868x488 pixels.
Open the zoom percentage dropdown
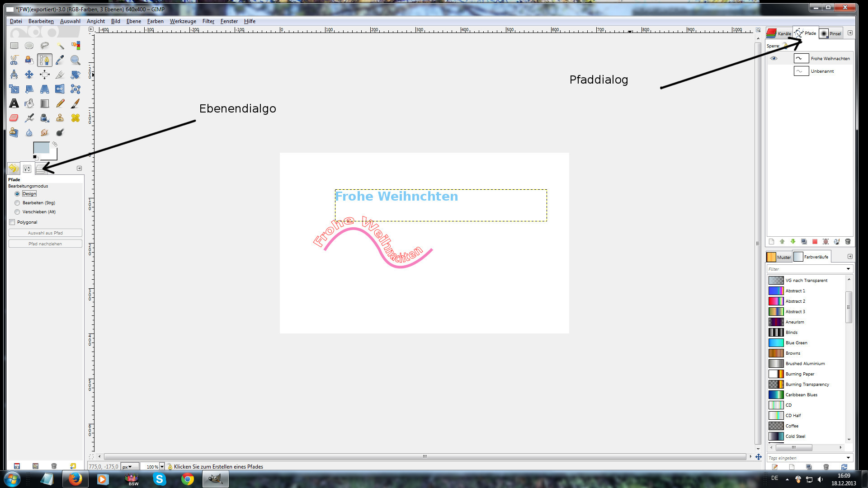tap(162, 467)
